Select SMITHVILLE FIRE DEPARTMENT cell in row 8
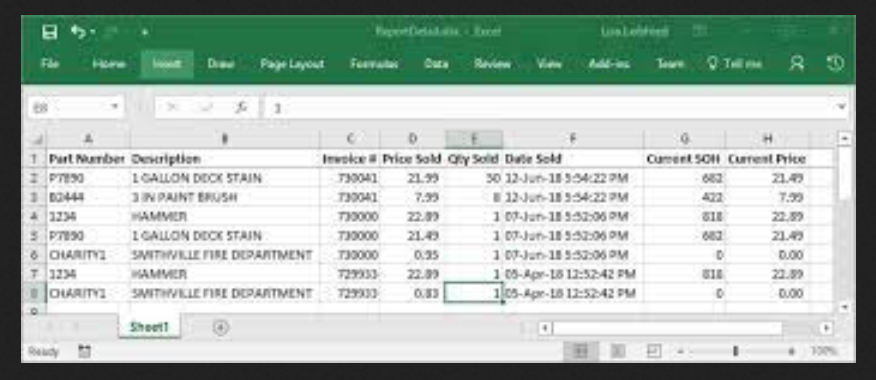The width and height of the screenshot is (876, 380). point(225,293)
